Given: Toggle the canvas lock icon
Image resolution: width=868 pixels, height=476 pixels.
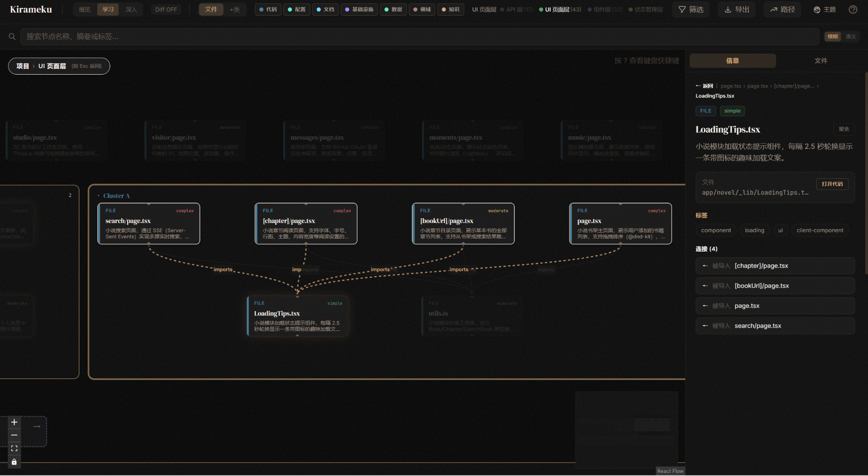Looking at the screenshot, I should 14,462.
